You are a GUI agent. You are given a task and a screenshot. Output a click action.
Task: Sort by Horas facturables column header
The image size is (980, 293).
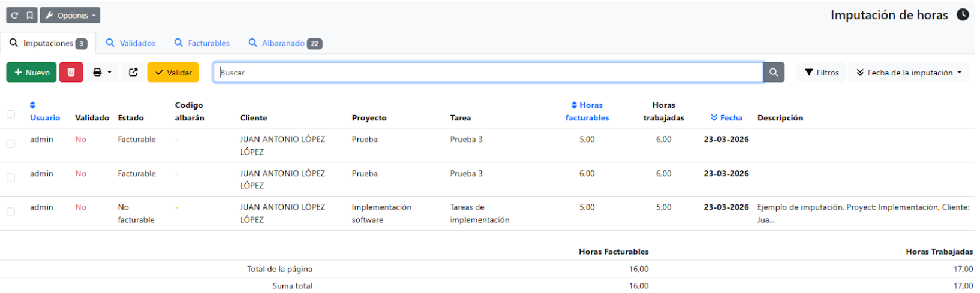point(587,111)
